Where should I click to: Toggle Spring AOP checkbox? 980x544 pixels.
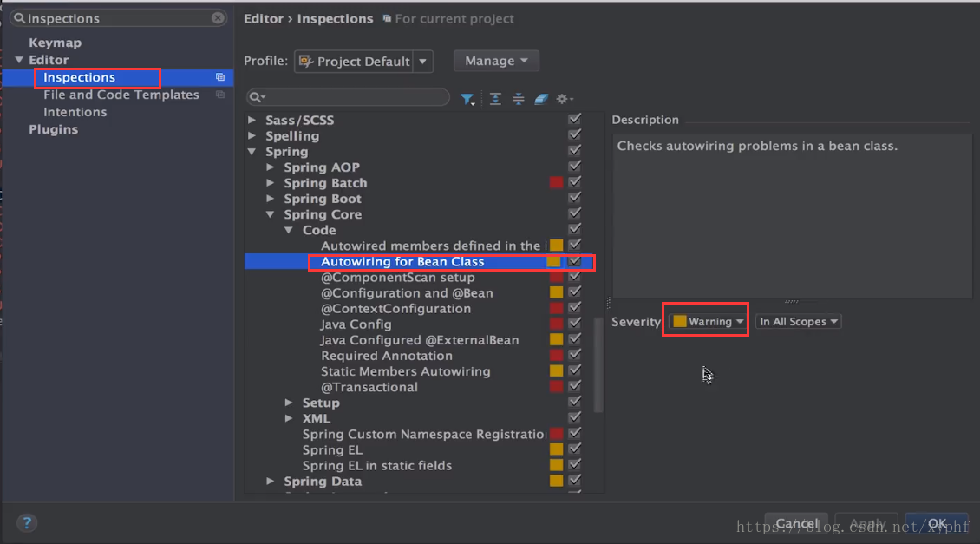coord(574,167)
